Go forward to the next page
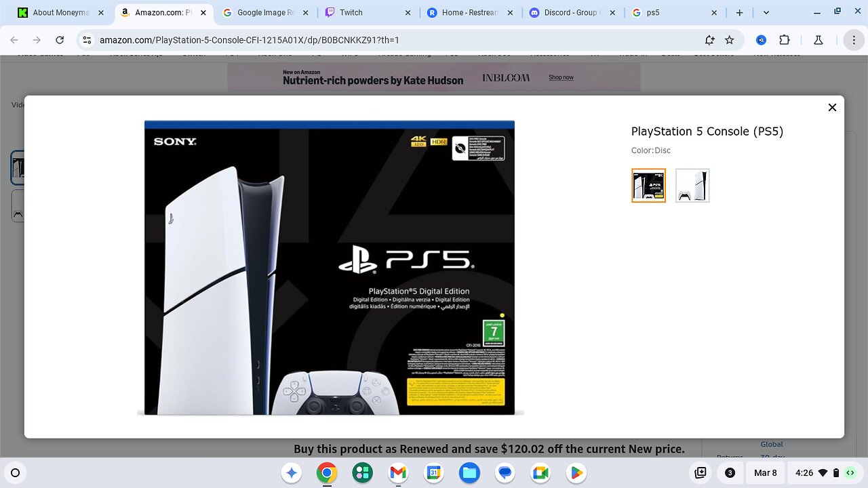Screen dimensions: 868x488 (x=37, y=40)
